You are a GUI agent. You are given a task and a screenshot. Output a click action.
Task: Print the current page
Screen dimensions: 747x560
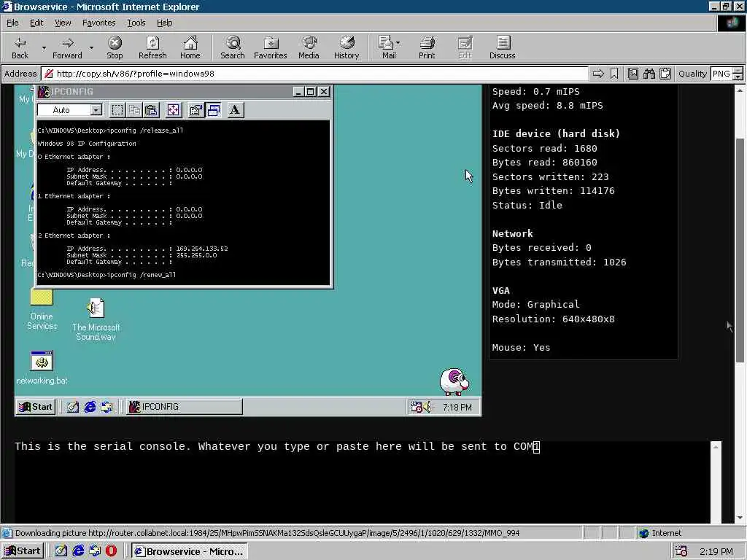(x=427, y=47)
